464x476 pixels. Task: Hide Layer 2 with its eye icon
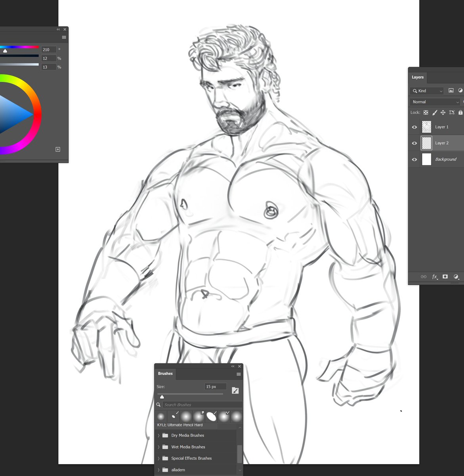[x=414, y=143]
